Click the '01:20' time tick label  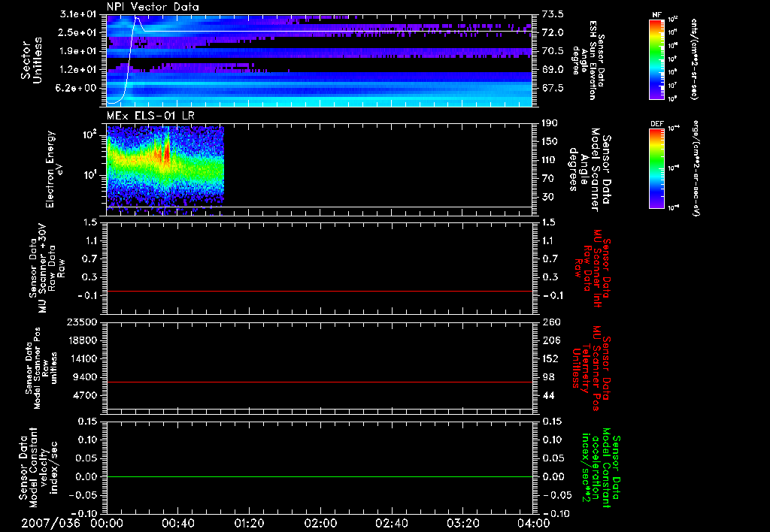click(x=250, y=523)
